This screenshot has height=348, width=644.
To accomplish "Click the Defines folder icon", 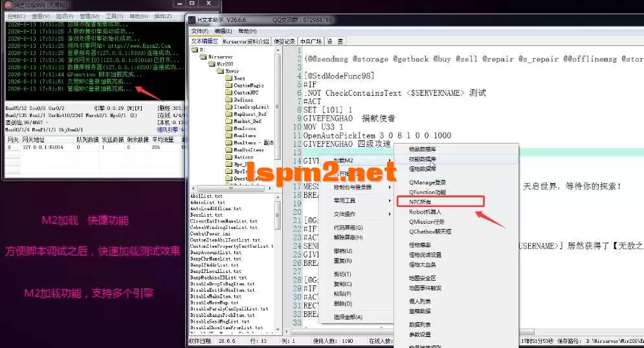I will coord(228,100).
